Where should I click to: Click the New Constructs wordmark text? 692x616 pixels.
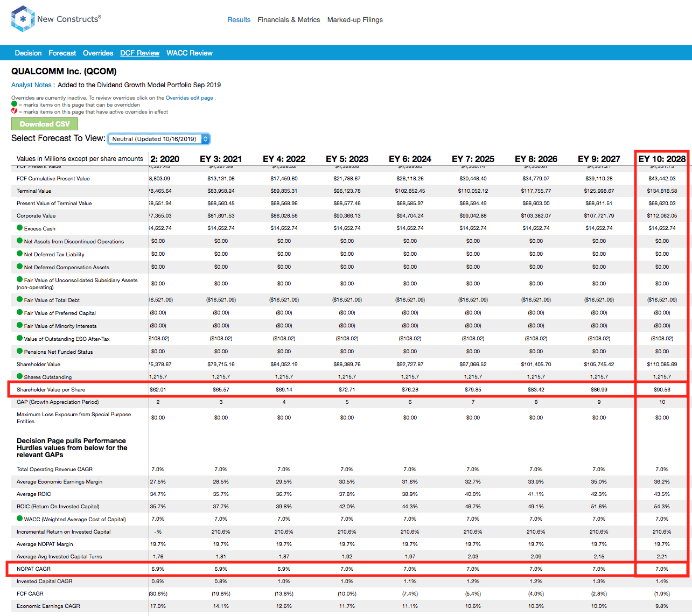pyautogui.click(x=69, y=19)
